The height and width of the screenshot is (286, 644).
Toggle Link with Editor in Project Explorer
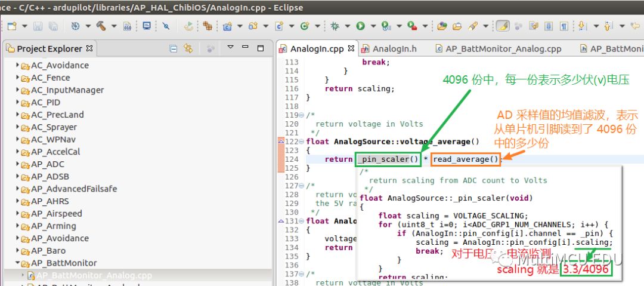click(188, 48)
